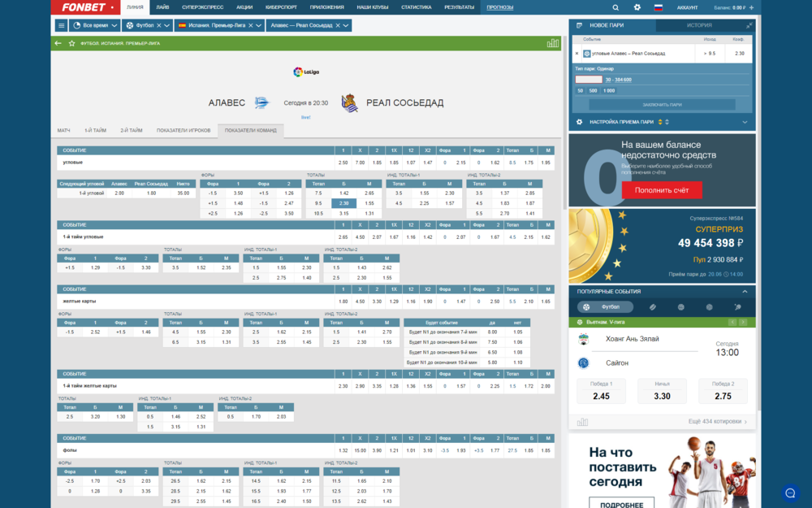Change language via Russian flag icon

[659, 7]
